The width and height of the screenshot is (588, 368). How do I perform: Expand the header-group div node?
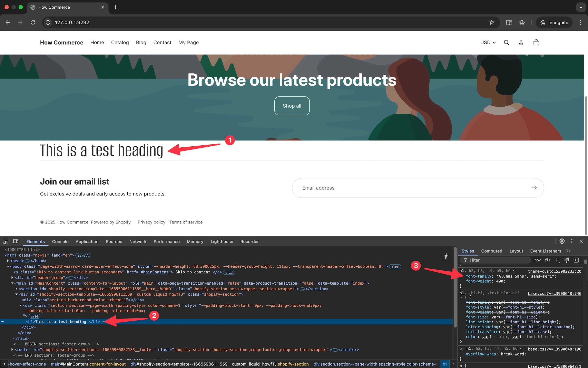(12, 277)
